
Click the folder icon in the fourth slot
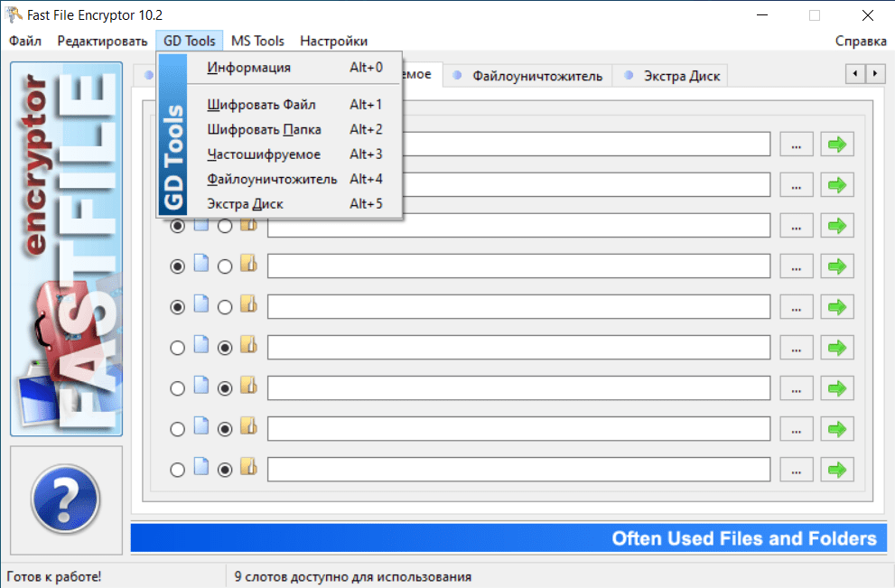[x=248, y=263]
